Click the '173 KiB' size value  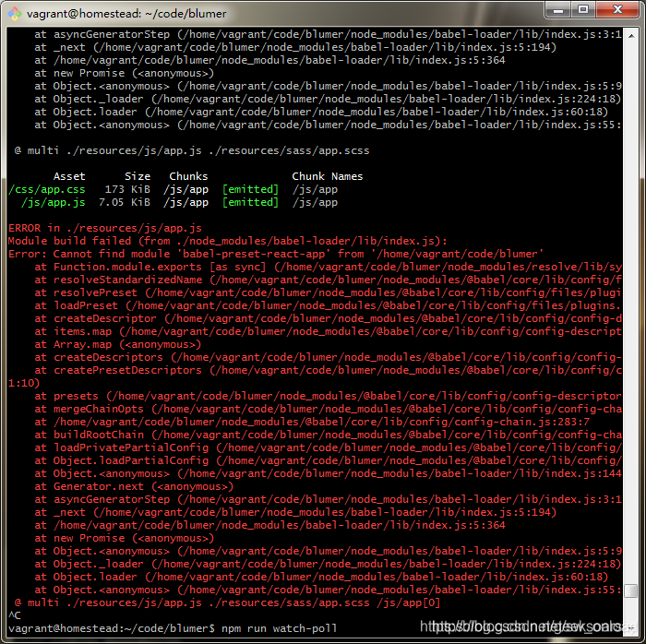(x=127, y=189)
